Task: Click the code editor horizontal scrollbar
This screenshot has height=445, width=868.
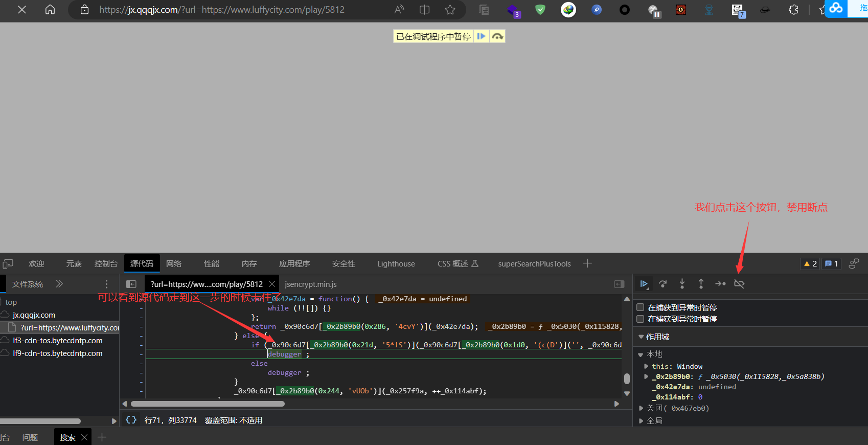Action: (x=208, y=404)
